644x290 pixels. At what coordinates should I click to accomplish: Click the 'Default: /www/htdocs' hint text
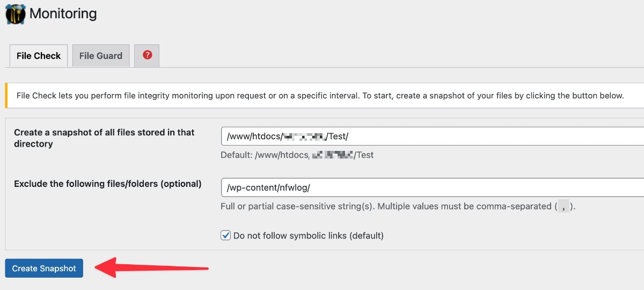(297, 155)
